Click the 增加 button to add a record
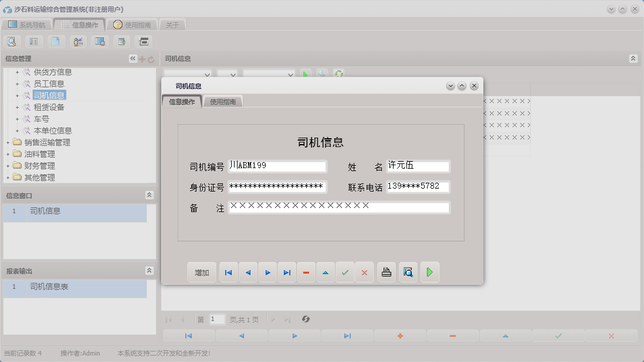This screenshot has width=644, height=362. pos(201,272)
